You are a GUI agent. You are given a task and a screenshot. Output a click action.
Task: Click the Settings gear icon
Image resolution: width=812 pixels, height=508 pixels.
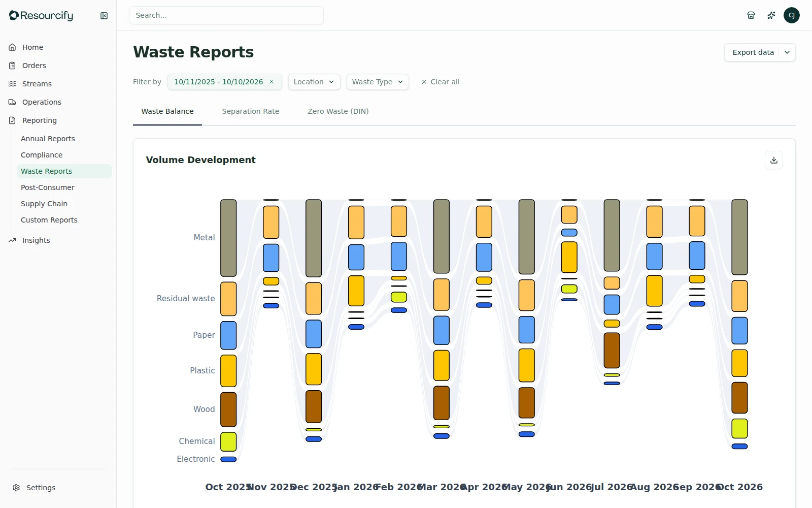click(x=16, y=488)
